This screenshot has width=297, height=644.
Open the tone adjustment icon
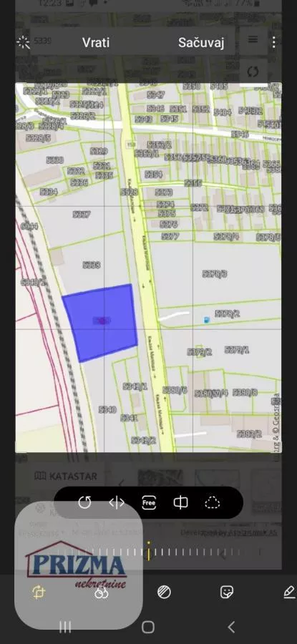tap(164, 592)
